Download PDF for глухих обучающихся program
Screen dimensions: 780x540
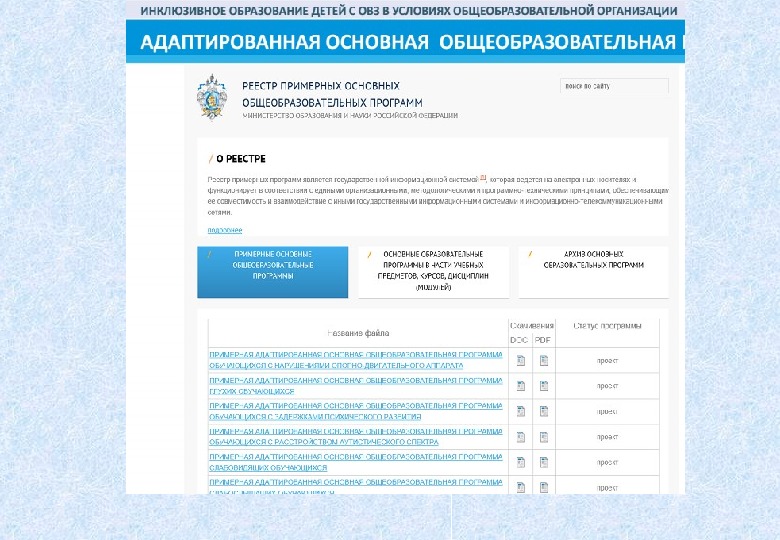click(544, 386)
